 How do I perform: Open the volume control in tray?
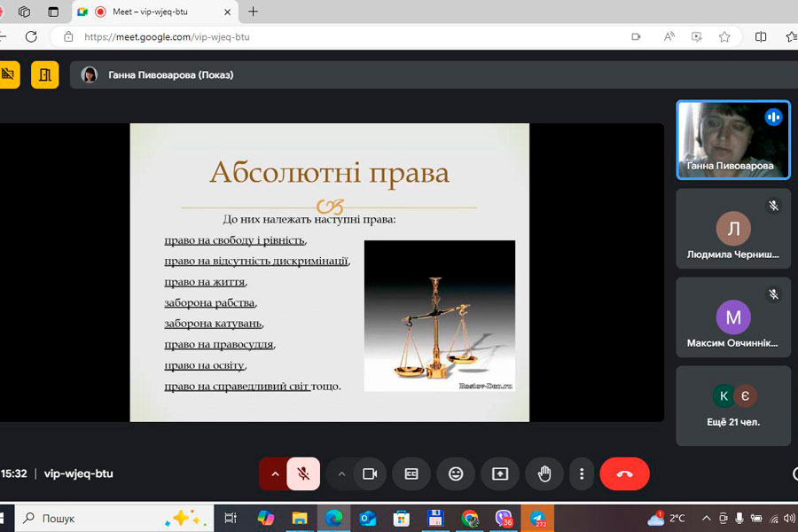pos(790,518)
